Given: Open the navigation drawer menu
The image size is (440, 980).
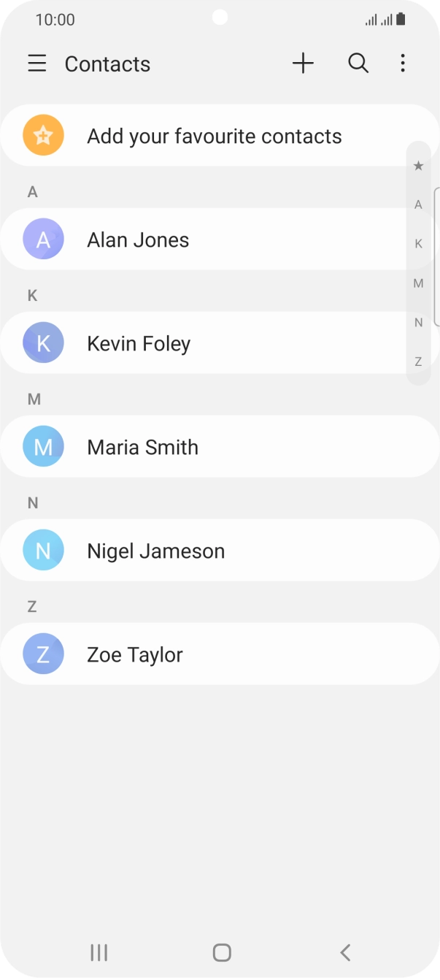Looking at the screenshot, I should tap(36, 64).
